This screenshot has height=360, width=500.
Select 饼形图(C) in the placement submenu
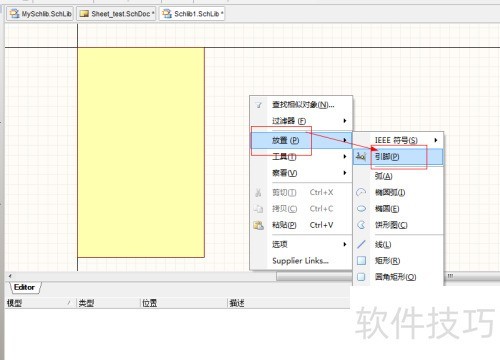(x=398, y=225)
